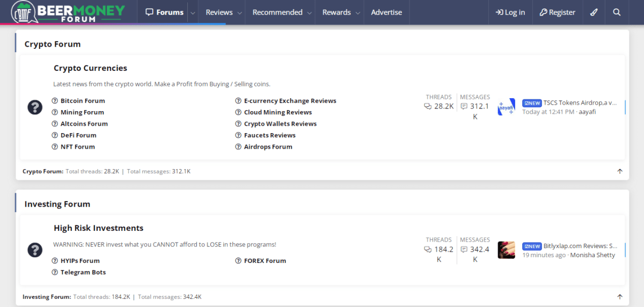Go to Mining Forum subforum
The image size is (644, 307).
point(82,112)
